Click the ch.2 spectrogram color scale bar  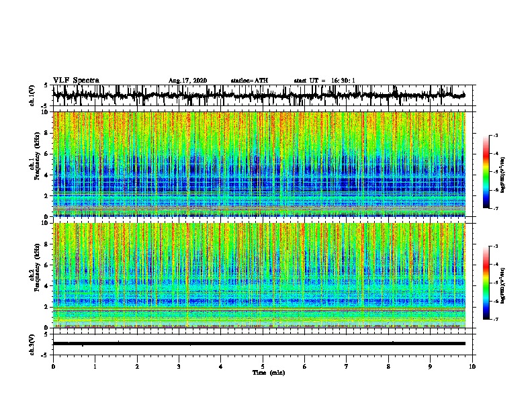pos(486,283)
